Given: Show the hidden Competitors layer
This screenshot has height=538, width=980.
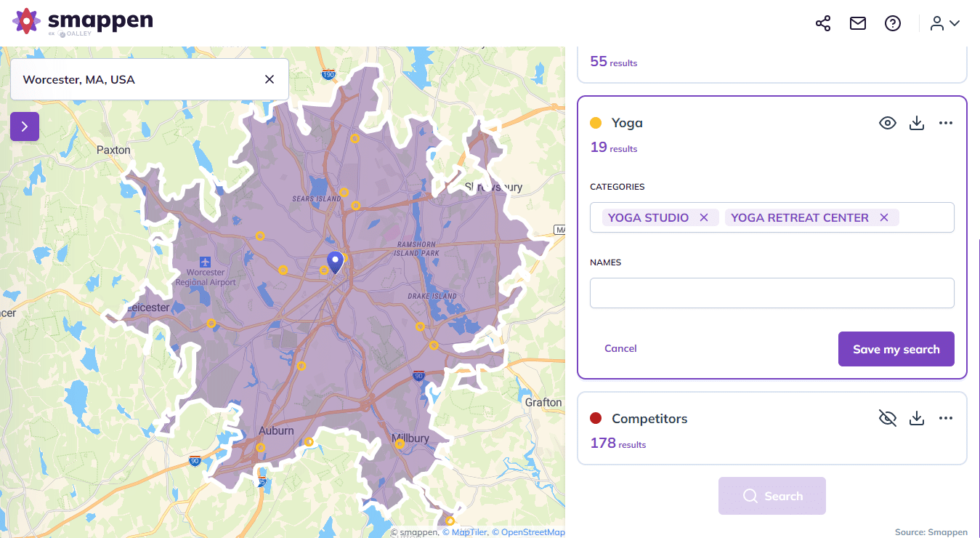Looking at the screenshot, I should click(887, 418).
